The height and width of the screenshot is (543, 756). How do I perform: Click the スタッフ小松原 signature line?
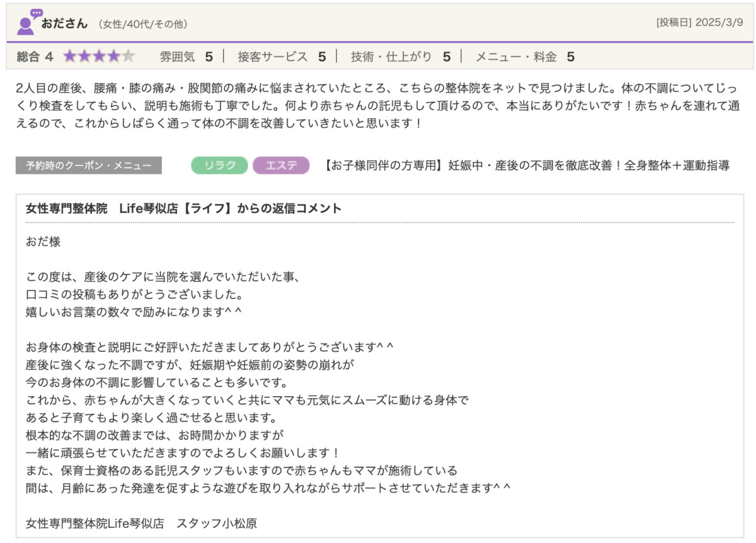[142, 523]
